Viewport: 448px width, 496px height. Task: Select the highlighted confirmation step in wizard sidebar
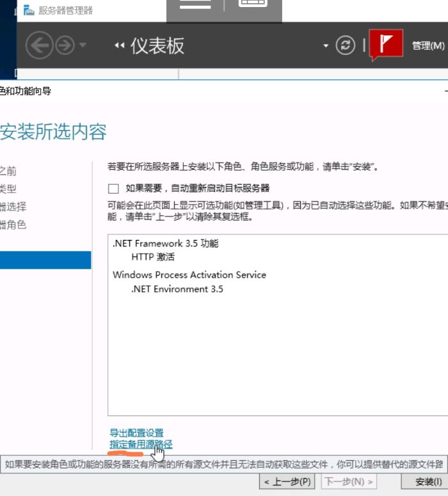tap(45, 260)
